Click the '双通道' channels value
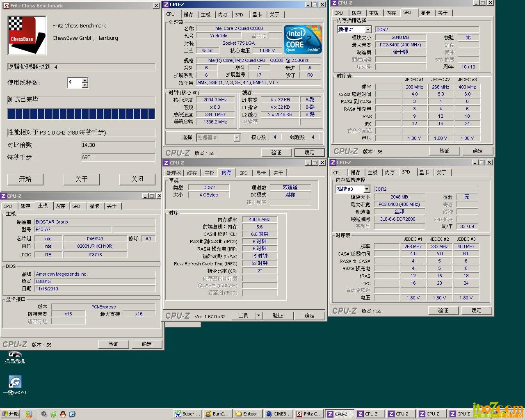 point(290,187)
